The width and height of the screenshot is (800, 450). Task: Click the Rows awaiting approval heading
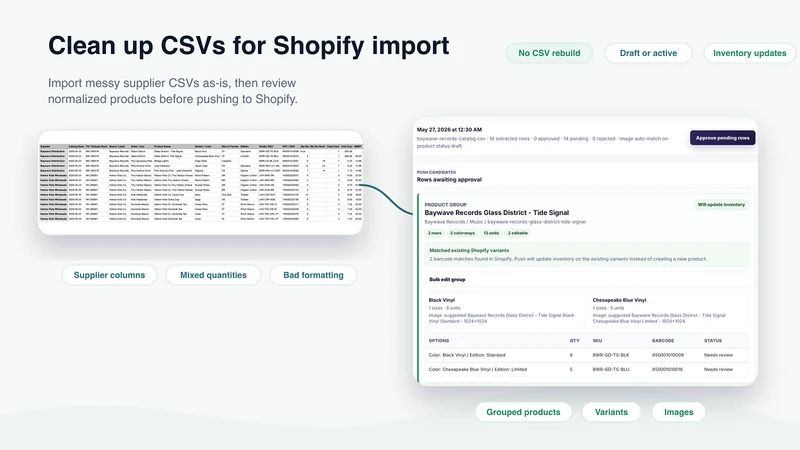click(449, 180)
